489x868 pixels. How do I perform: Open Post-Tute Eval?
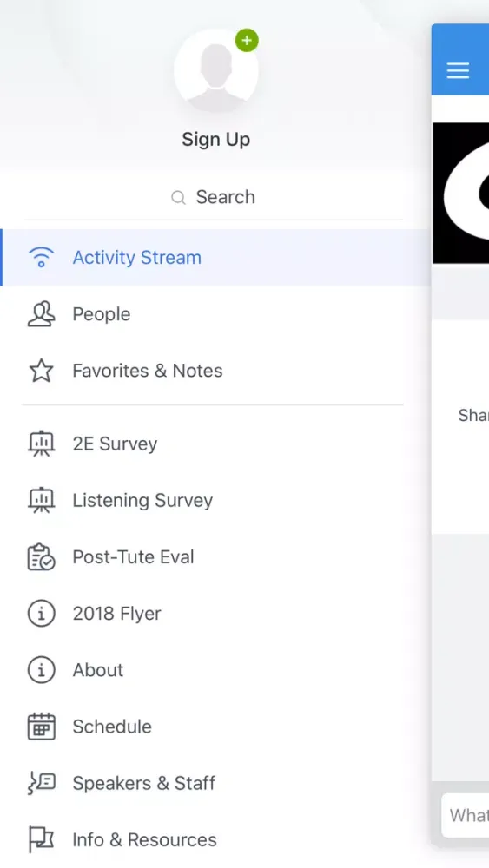(215, 557)
